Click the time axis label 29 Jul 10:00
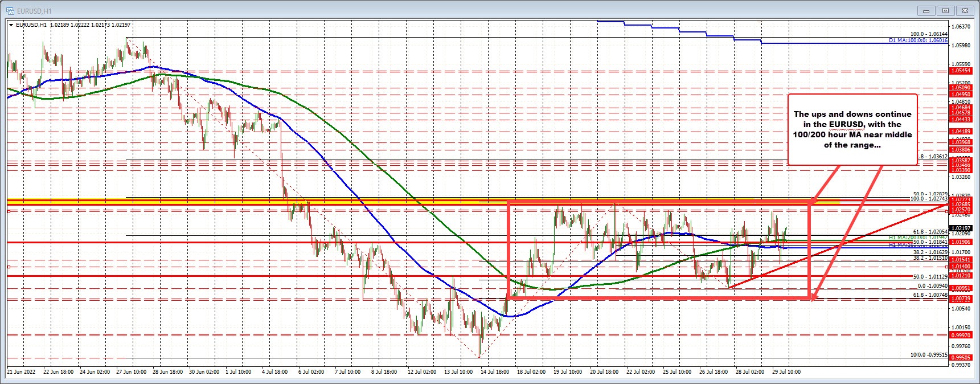980x384 pixels. [786, 371]
